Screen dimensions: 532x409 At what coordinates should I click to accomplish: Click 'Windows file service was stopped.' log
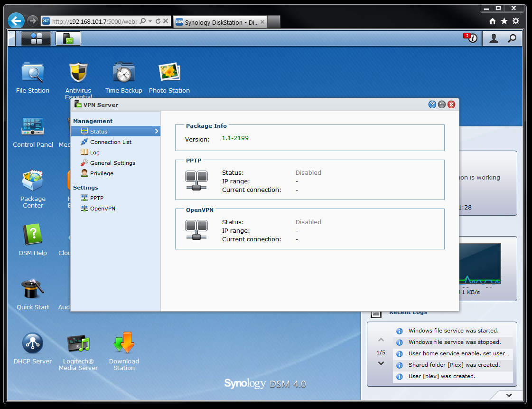(x=453, y=342)
